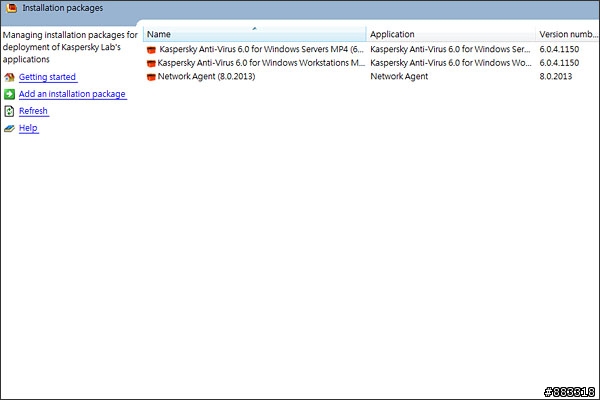Open the Getting started link

click(47, 77)
